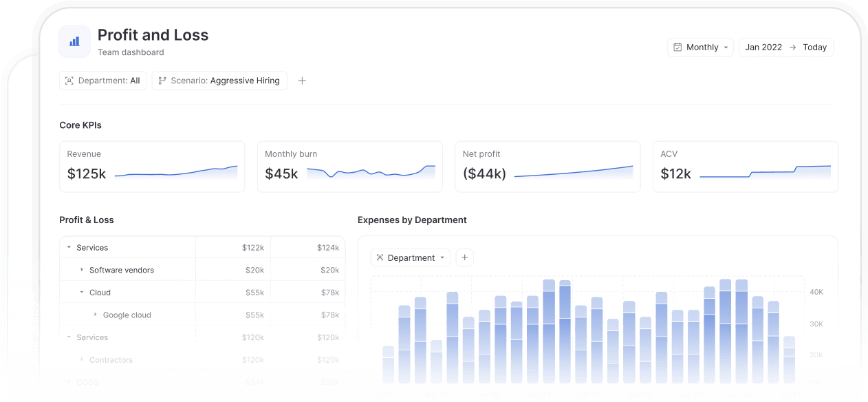The width and height of the screenshot is (868, 402).
Task: Click the $55k Google cloud cell
Action: point(254,315)
